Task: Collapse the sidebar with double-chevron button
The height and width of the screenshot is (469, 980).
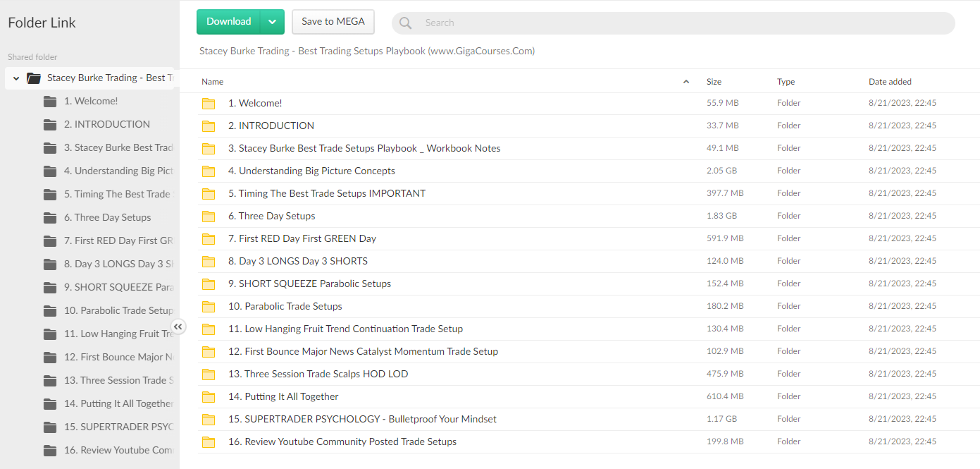Action: (178, 327)
